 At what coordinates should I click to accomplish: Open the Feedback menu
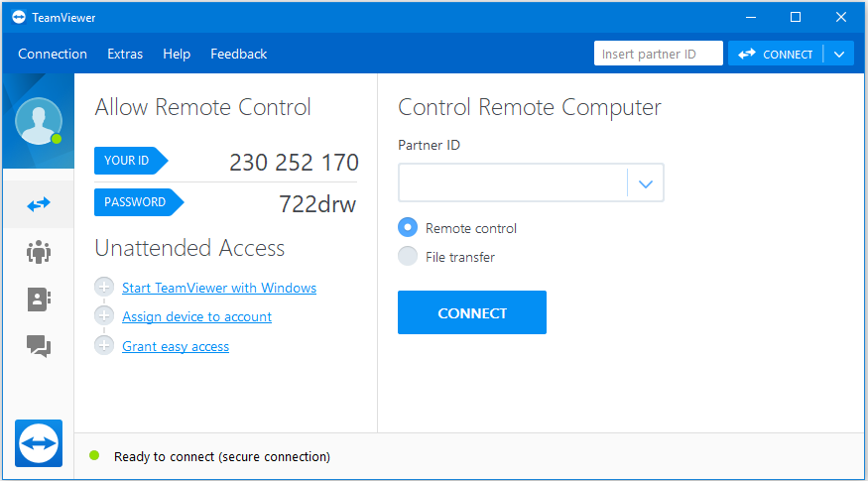click(239, 54)
